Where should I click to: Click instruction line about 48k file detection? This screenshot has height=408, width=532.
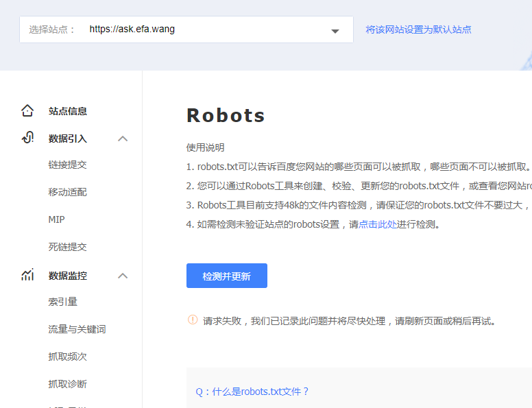(359, 205)
